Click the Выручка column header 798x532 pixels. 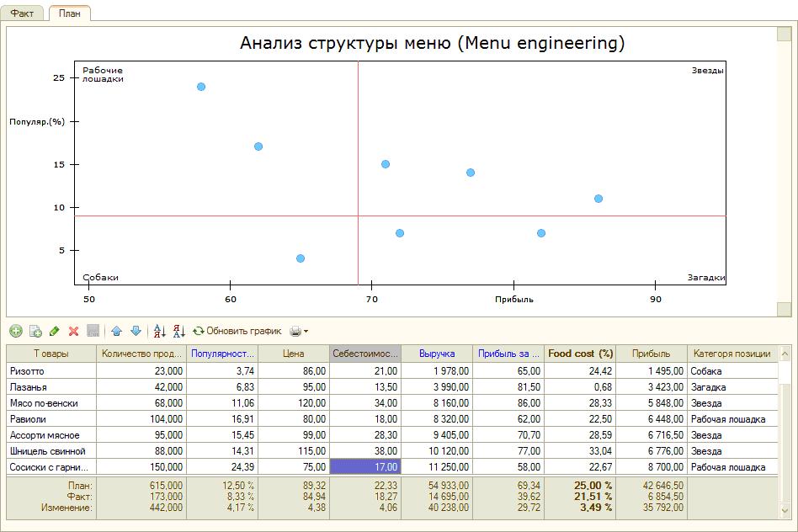[437, 354]
